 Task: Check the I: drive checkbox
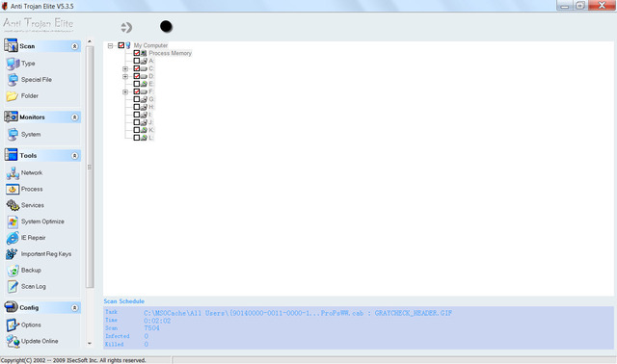(137, 115)
